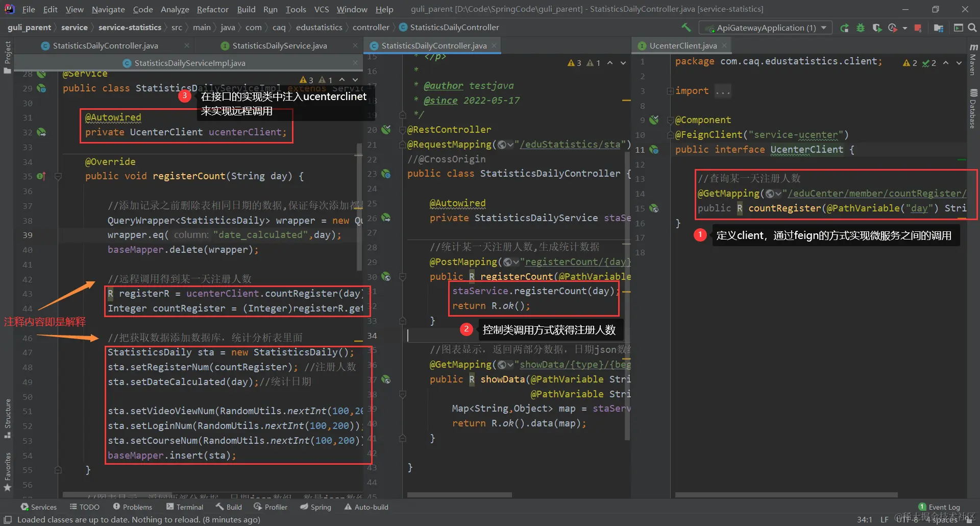Image resolution: width=980 pixels, height=526 pixels.
Task: Open the Event Log
Action: point(939,507)
